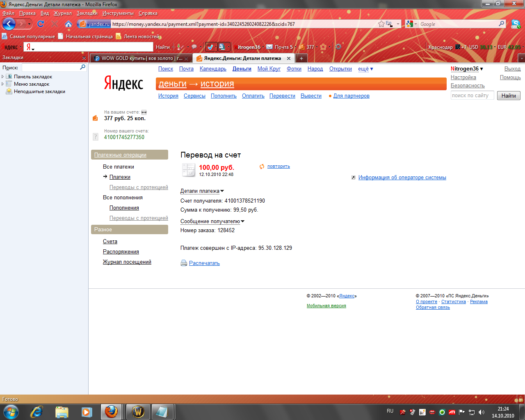The width and height of the screenshot is (525, 420).
Task: Open Nitrogen36 account dropdown
Action: [467, 68]
